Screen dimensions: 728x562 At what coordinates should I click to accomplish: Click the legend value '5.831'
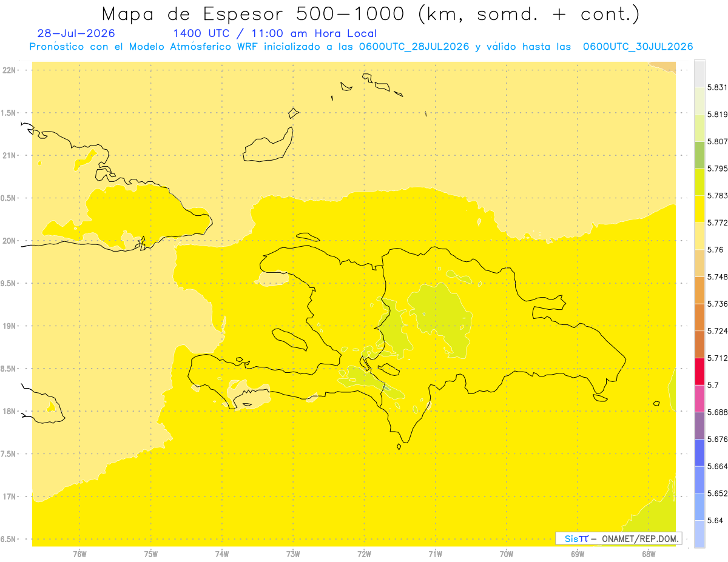coord(718,87)
